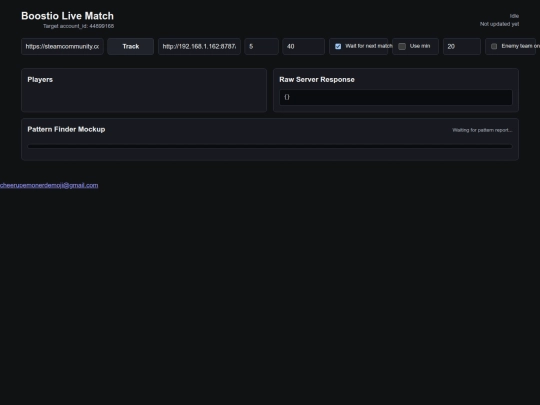Click the Pattern Finder Mockup heading
Screen dimensions: 540x405
[66, 129]
